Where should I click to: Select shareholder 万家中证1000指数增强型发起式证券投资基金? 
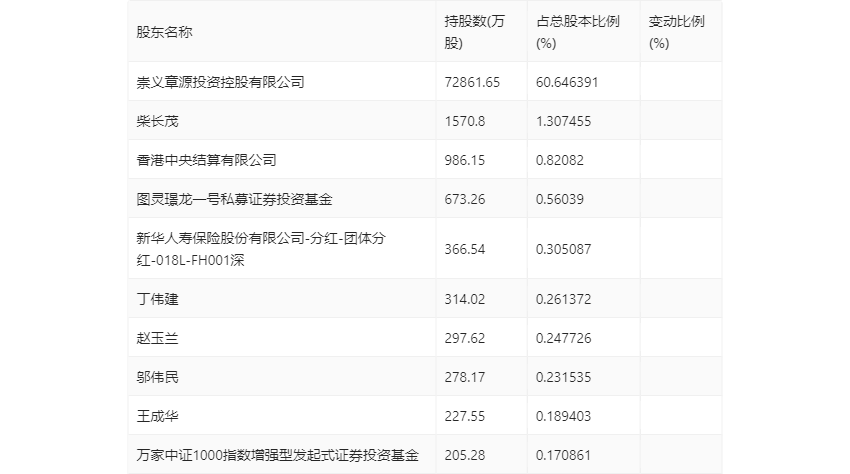[x=278, y=455]
